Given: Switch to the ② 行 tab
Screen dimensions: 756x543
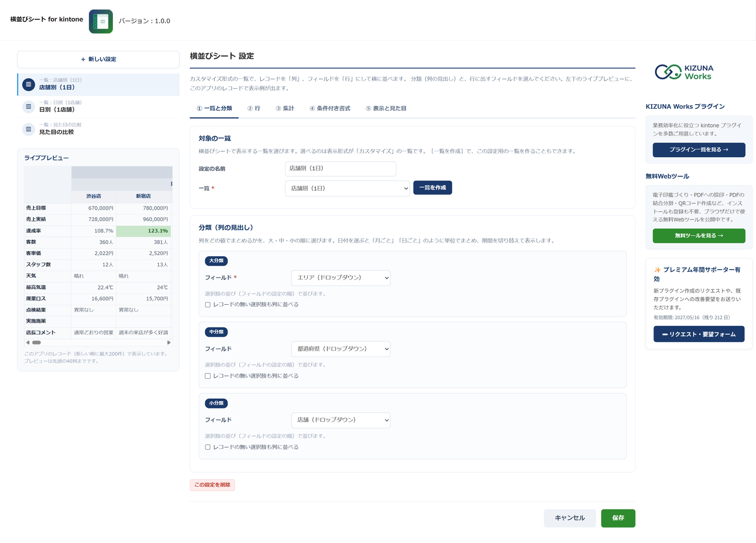Looking at the screenshot, I should [x=254, y=109].
